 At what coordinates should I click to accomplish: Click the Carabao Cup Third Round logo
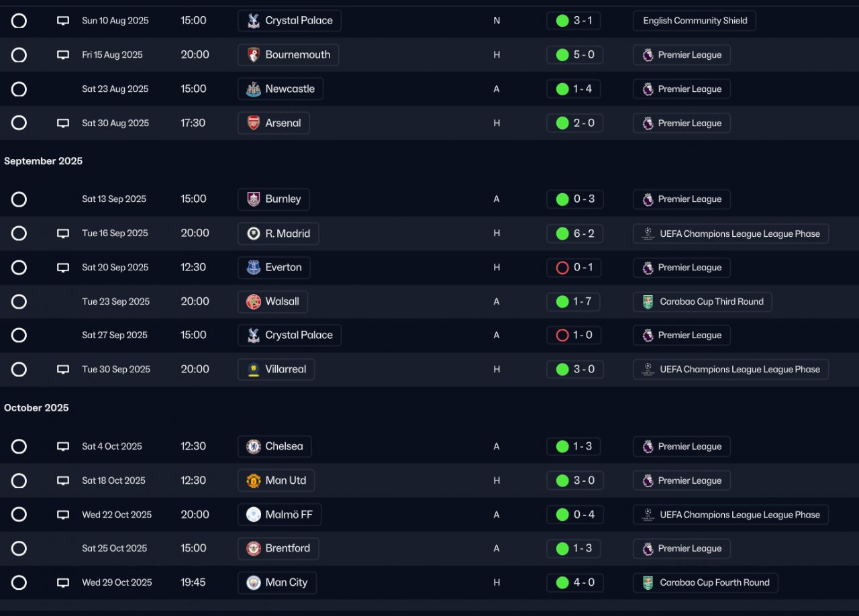tap(648, 302)
